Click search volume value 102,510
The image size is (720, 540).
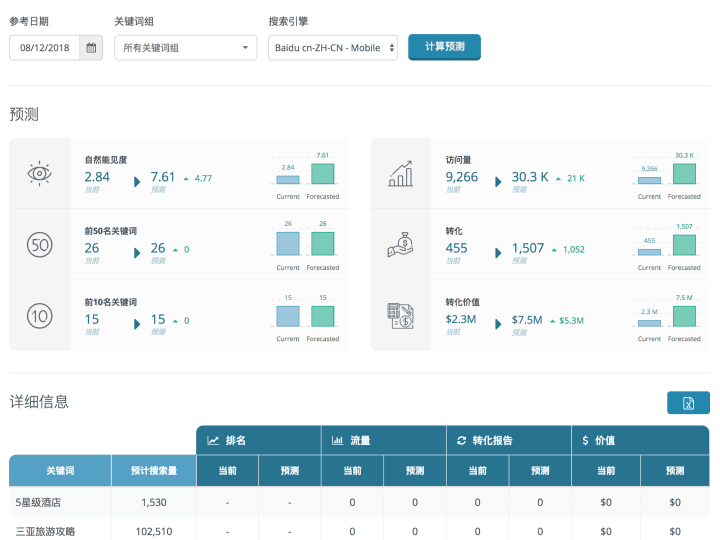[x=154, y=531]
